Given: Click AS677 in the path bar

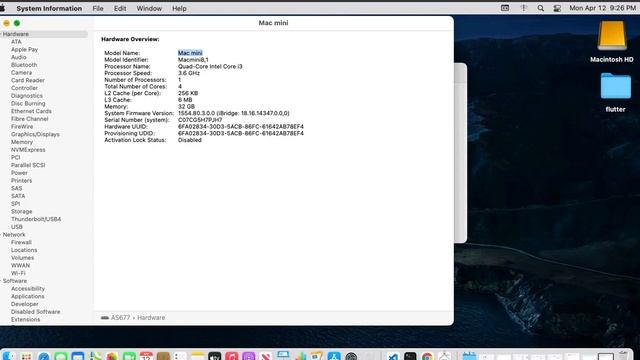Looking at the screenshot, I should click(120, 318).
